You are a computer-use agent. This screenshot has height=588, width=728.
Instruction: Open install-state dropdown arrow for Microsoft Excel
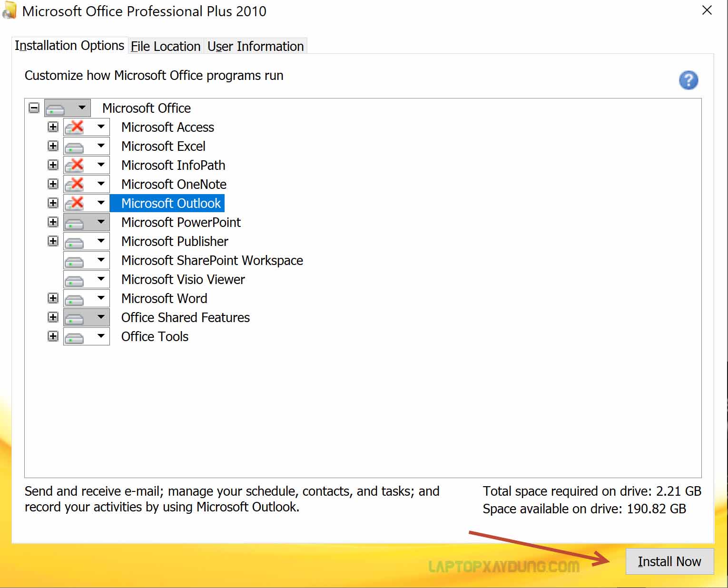(101, 146)
